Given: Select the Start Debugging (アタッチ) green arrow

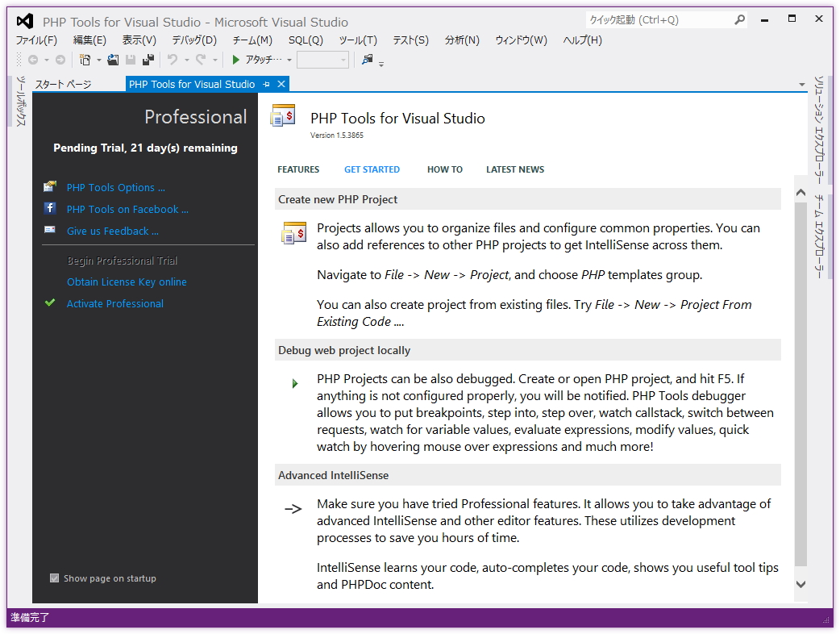Looking at the screenshot, I should tap(236, 60).
